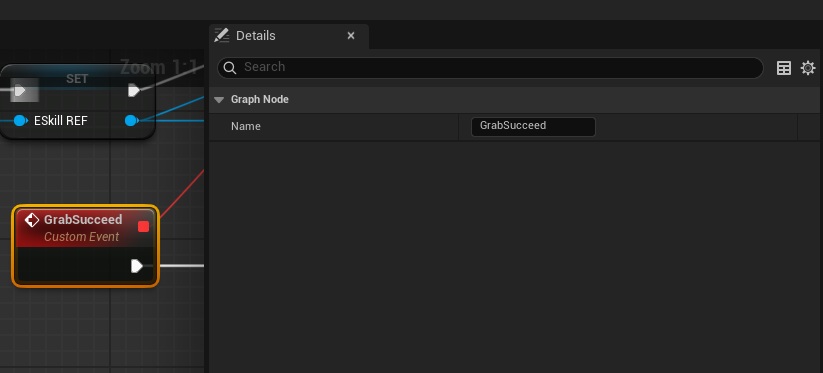Image resolution: width=823 pixels, height=373 pixels.
Task: Click the magnifier icon in search box
Action: click(x=230, y=68)
